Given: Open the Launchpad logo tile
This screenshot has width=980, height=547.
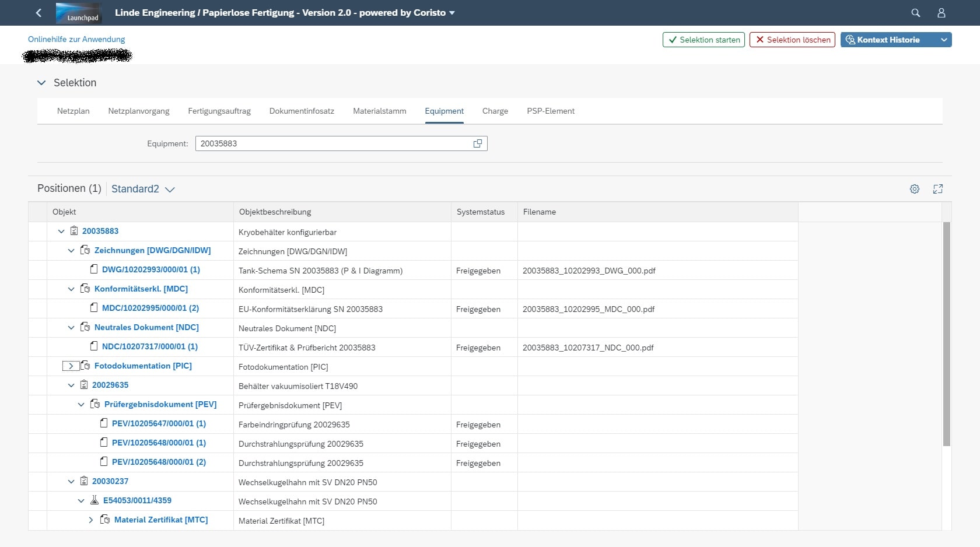Looking at the screenshot, I should [x=79, y=13].
